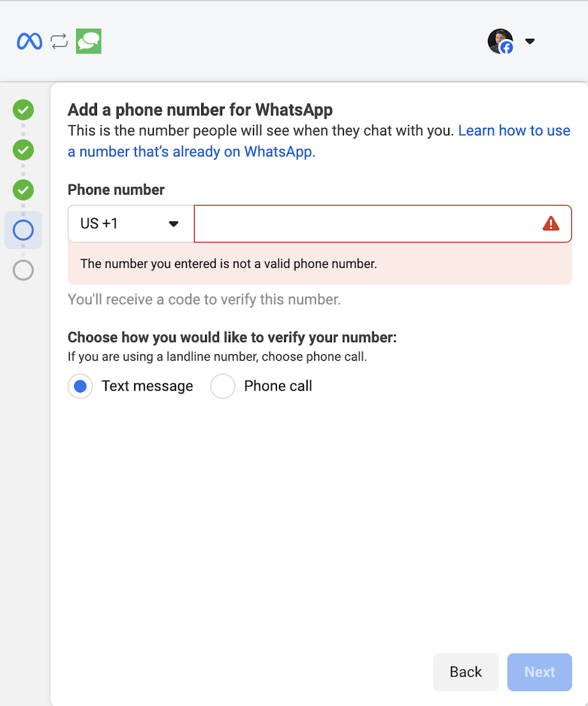Click the sync arrows icon beside the Meta logo
Viewport: 588px width, 706px height.
pyautogui.click(x=59, y=41)
